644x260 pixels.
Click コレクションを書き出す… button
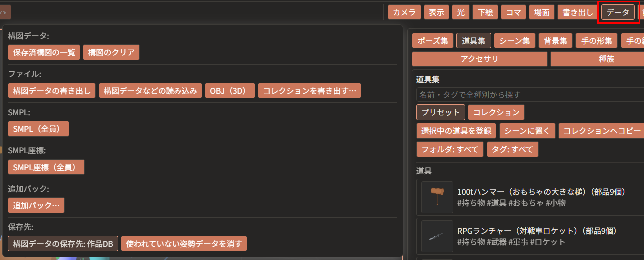click(309, 91)
